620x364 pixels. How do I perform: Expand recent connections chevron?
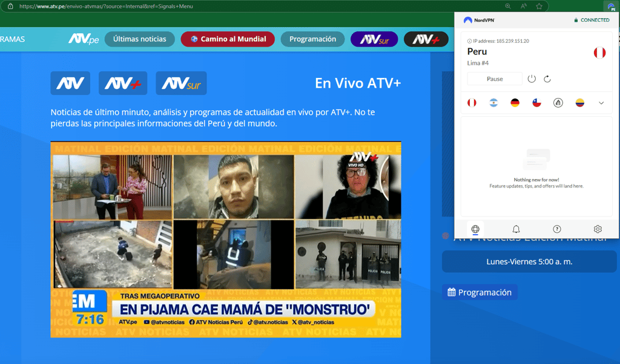[x=601, y=103]
